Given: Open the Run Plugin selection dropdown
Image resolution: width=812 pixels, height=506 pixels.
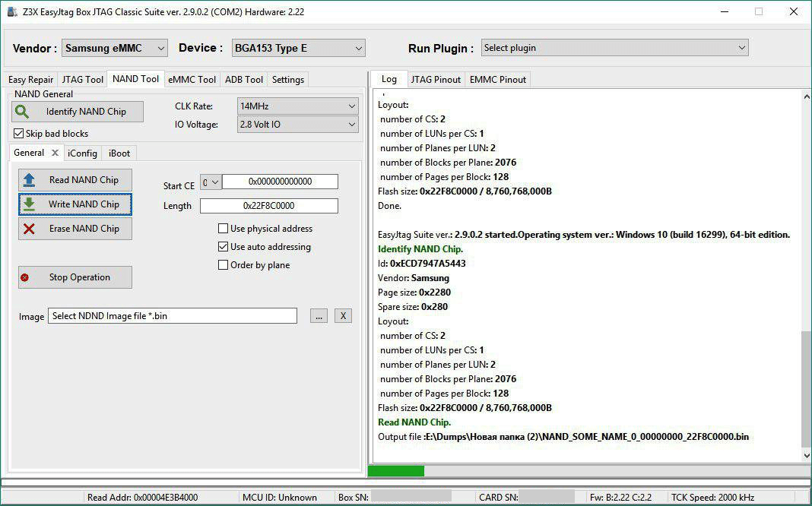Looking at the screenshot, I should (x=614, y=48).
